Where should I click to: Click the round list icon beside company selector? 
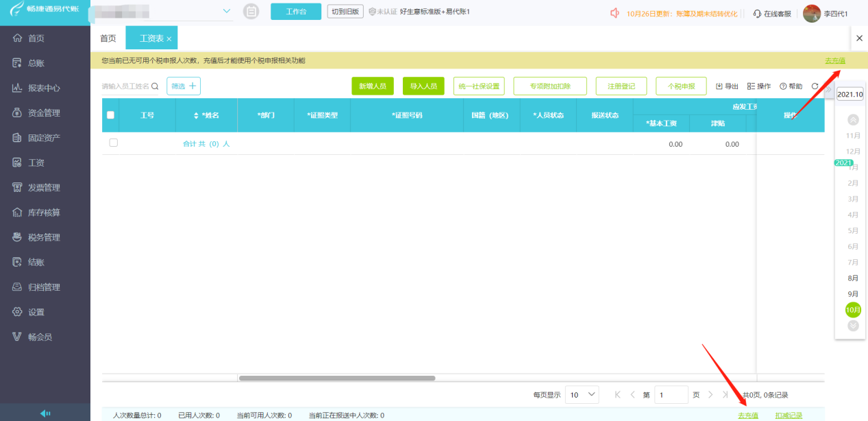251,12
